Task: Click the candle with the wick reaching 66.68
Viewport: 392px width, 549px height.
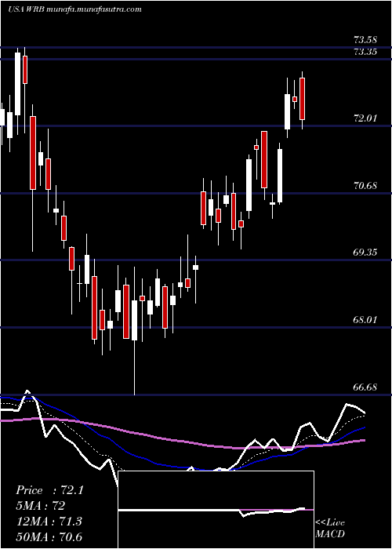Action: pos(134,320)
